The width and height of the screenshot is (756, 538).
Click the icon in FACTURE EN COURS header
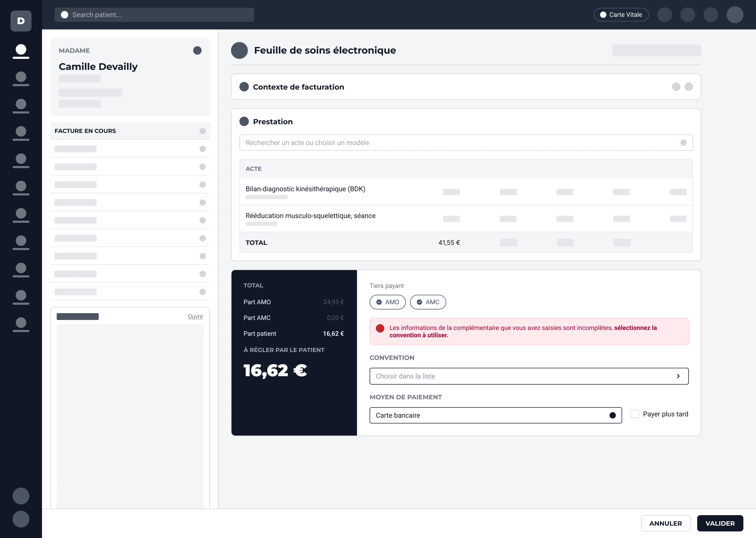tap(203, 131)
